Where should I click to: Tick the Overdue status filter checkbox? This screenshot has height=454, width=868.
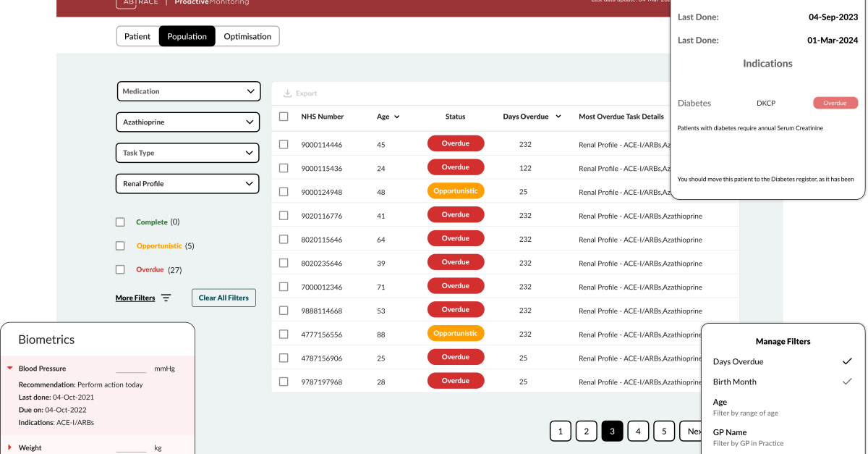120,269
